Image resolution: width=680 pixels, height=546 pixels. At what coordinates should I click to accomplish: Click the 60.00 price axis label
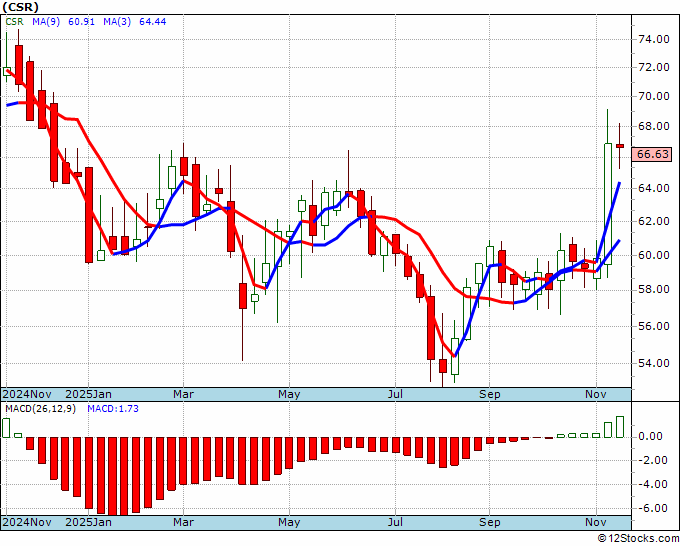coord(654,255)
